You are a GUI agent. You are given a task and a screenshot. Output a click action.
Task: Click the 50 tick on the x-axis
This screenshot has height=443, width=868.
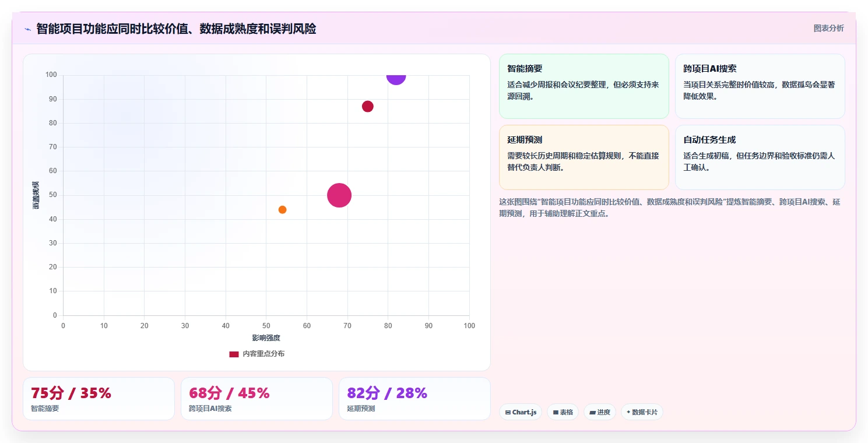[x=266, y=326]
